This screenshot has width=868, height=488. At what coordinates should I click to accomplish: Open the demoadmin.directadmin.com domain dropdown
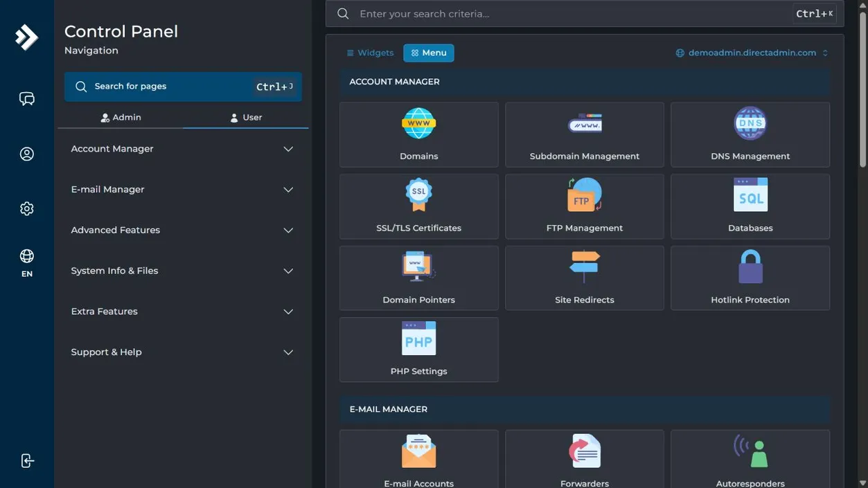coord(752,53)
